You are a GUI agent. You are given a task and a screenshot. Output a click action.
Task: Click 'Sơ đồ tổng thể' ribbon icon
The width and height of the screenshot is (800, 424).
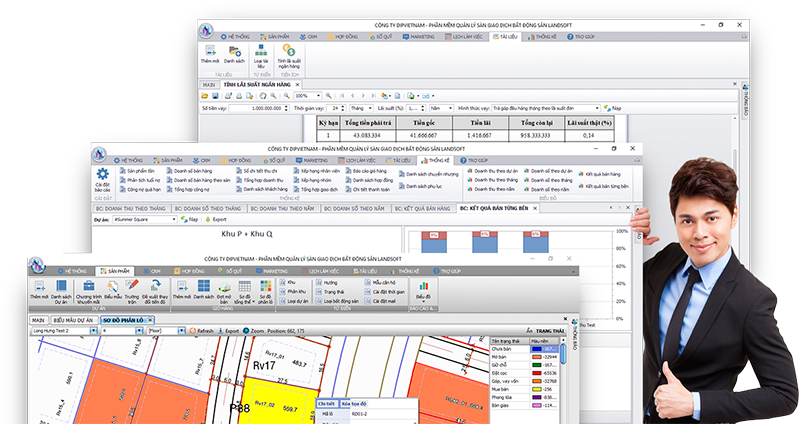[x=245, y=288]
